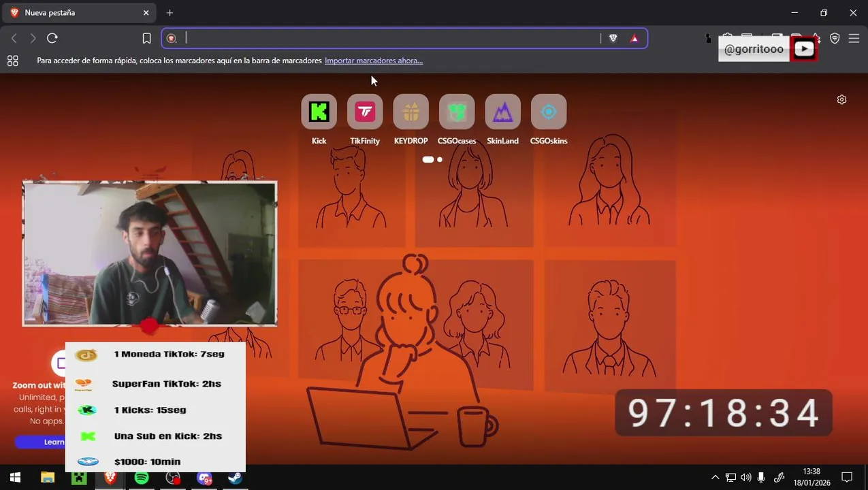Close the Nueva pestaña tab
Image resolution: width=868 pixels, height=490 pixels.
(x=146, y=12)
